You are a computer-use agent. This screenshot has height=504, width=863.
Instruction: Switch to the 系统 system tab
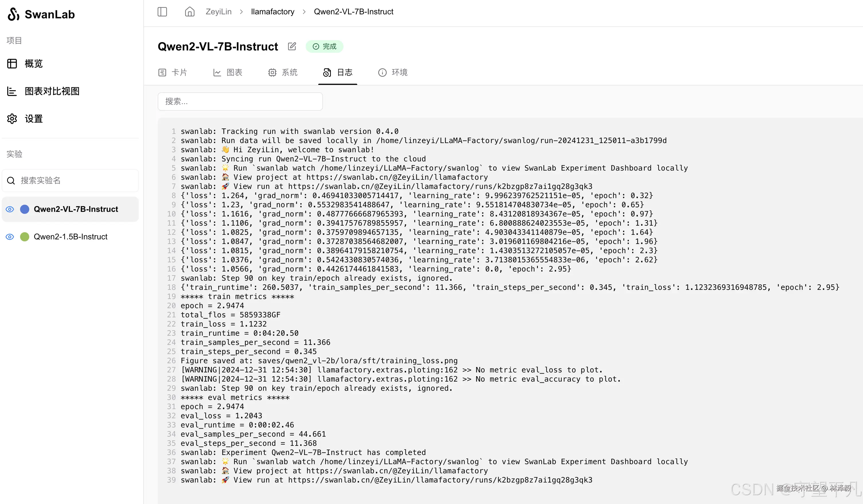tap(282, 72)
